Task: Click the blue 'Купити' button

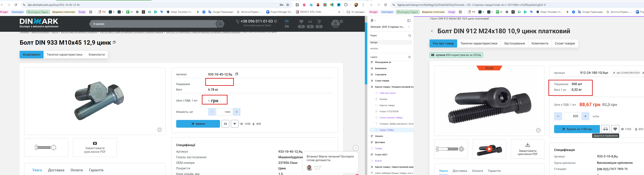Action: tap(198, 124)
